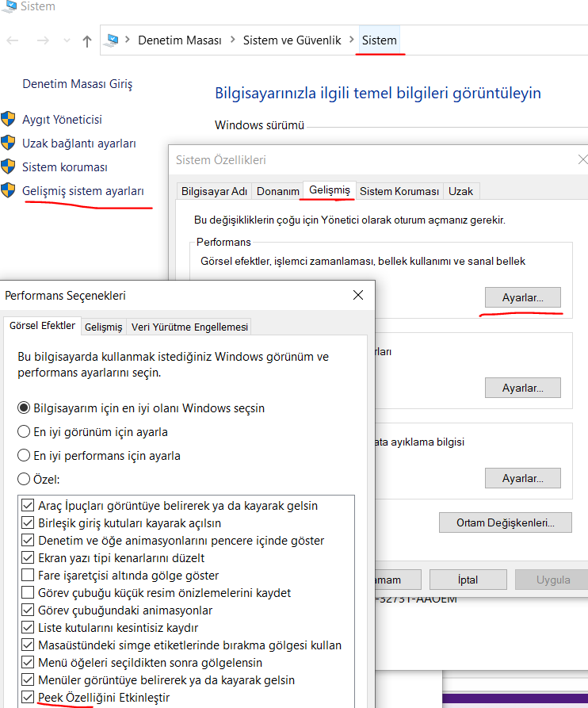Select Bilgisayarım için en iyi olanı Windows seçsin

(x=141, y=408)
